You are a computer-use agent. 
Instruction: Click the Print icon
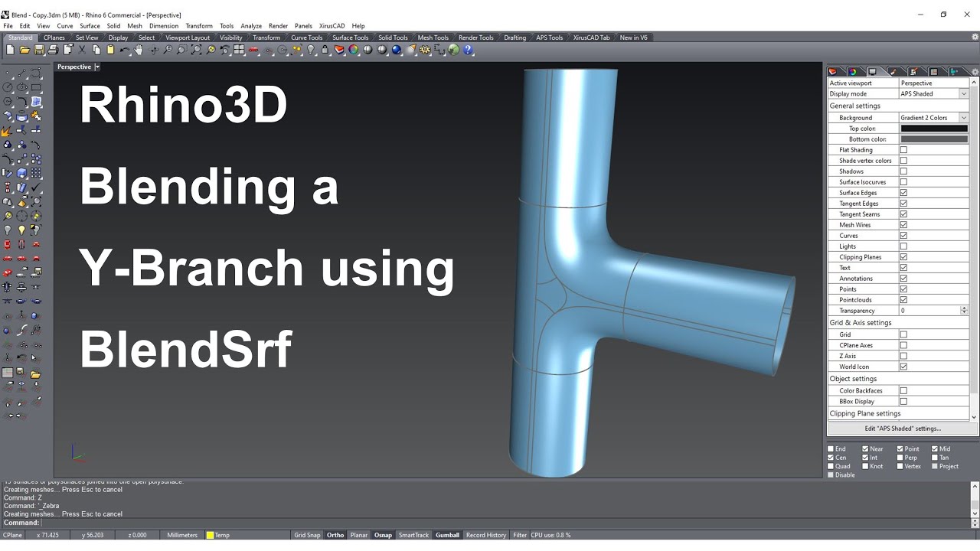coord(53,50)
